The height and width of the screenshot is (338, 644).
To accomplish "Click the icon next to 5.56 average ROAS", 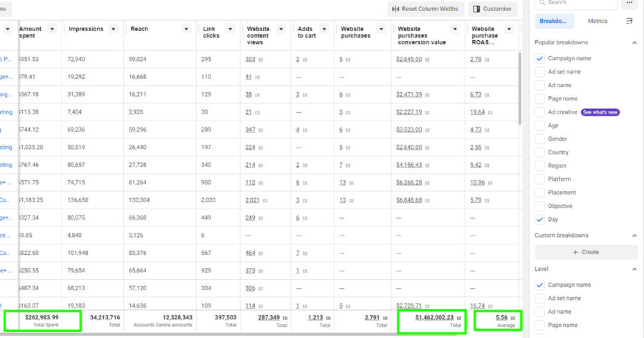I will pyautogui.click(x=513, y=318).
